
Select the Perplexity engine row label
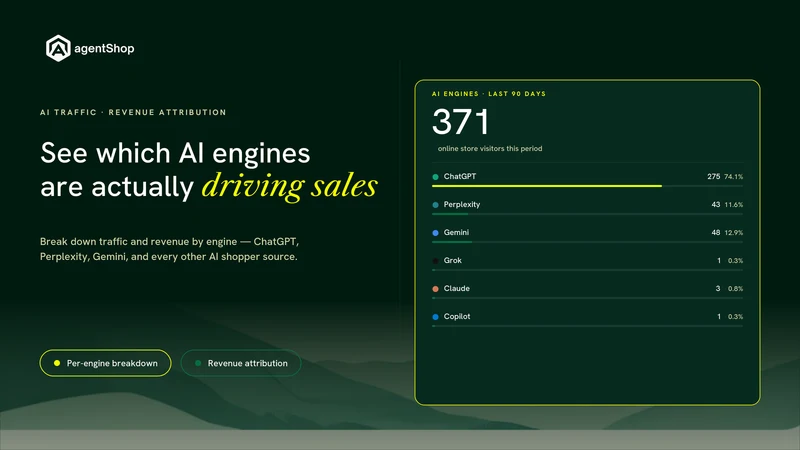coord(462,205)
